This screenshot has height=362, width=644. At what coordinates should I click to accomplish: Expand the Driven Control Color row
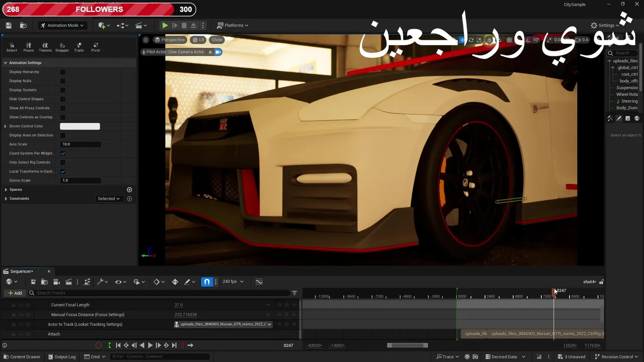[x=6, y=126]
